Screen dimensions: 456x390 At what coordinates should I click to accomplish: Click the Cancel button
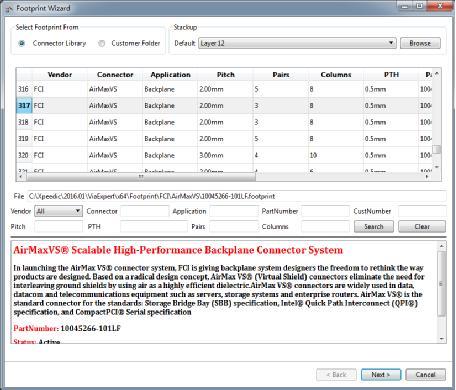point(425,375)
